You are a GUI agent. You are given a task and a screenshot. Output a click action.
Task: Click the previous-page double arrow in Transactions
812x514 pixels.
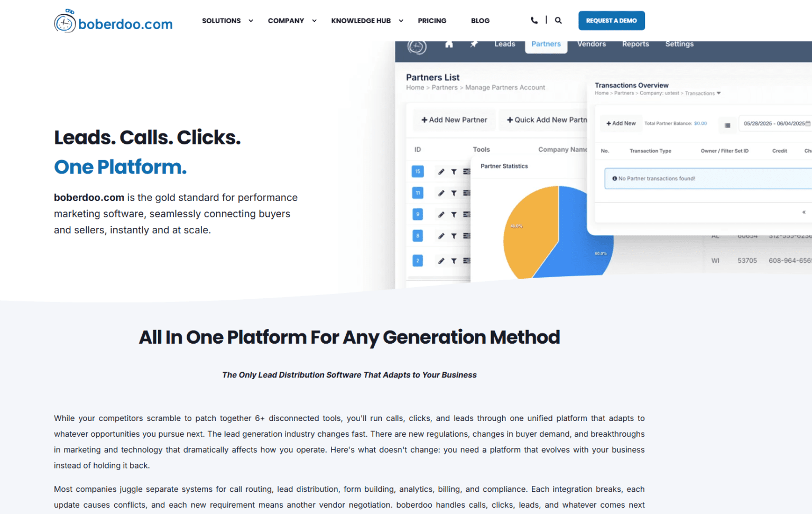804,213
